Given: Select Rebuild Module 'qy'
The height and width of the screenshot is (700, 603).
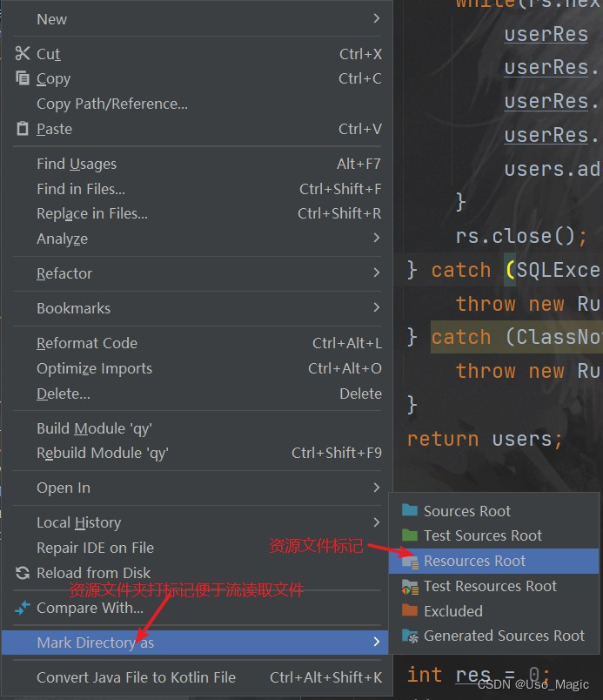Looking at the screenshot, I should pyautogui.click(x=197, y=453).
